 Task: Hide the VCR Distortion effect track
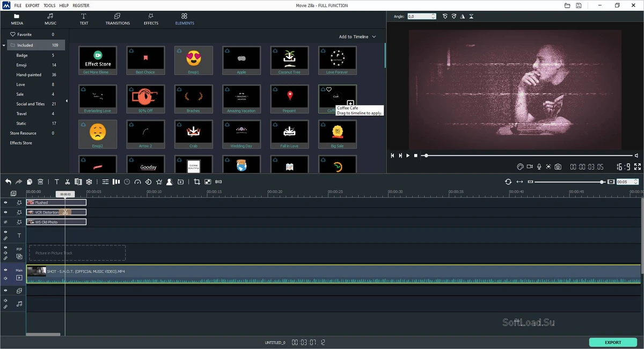[x=6, y=213]
